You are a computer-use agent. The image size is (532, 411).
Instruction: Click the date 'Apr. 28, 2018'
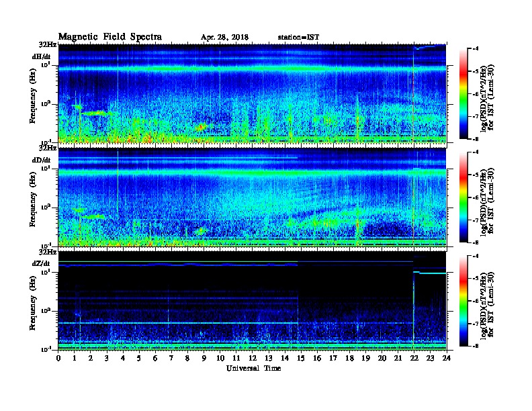coord(224,38)
